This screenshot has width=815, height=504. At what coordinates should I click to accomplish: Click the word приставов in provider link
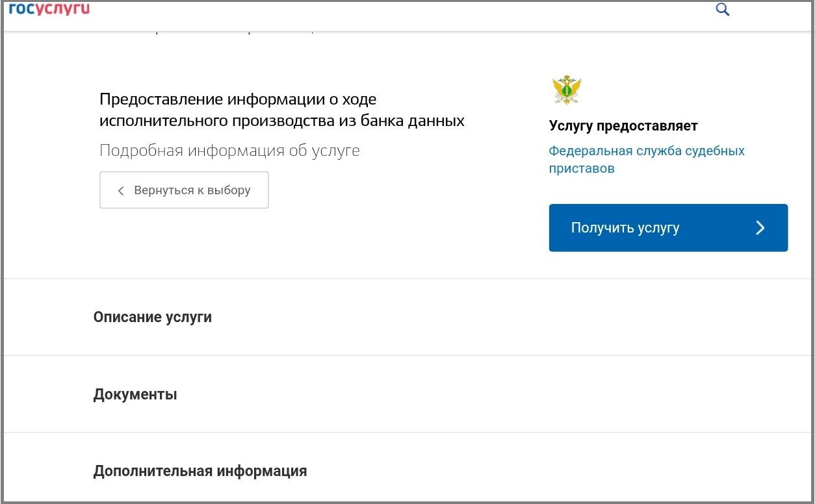click(582, 168)
